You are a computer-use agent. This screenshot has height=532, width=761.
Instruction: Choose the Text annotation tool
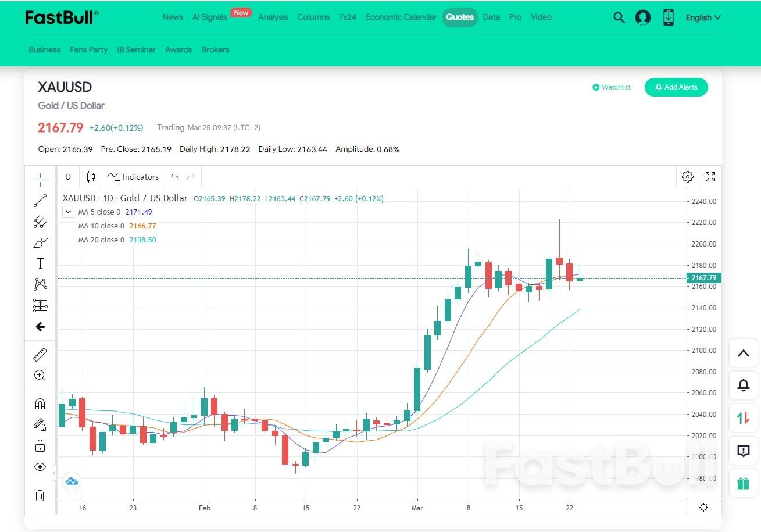click(40, 263)
